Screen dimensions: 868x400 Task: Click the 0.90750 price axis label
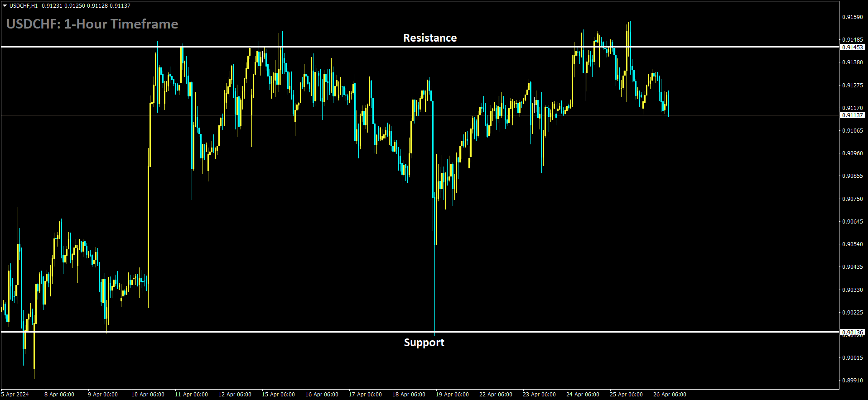(853, 199)
